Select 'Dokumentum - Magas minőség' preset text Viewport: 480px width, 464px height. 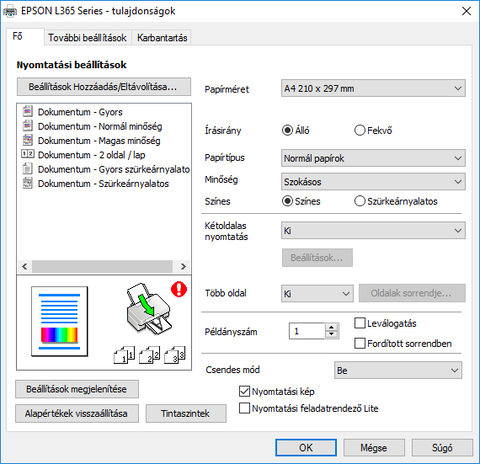[x=99, y=141]
